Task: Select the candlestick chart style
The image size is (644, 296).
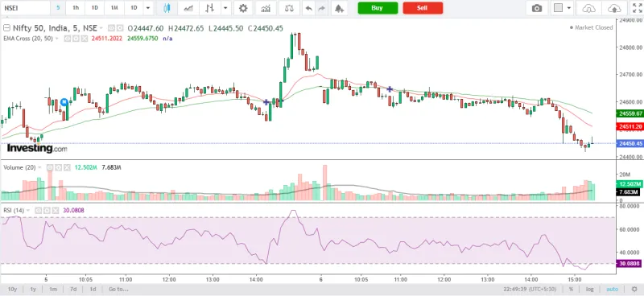Action: point(167,8)
